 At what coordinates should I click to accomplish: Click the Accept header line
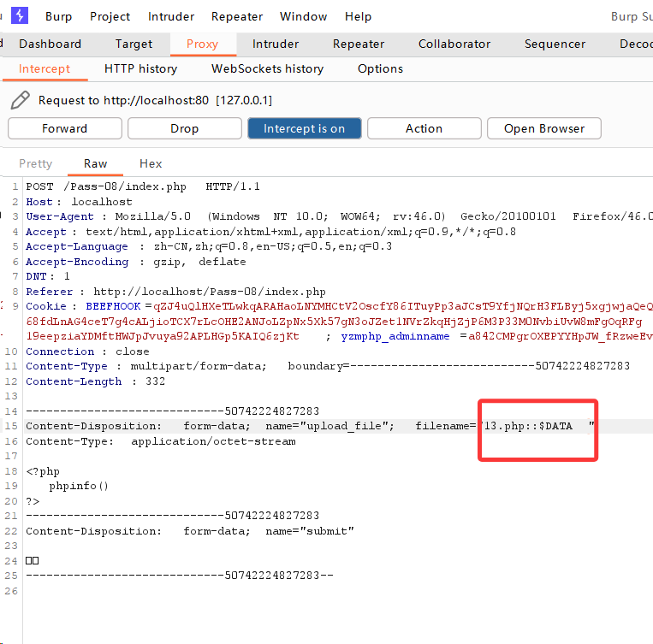click(270, 232)
